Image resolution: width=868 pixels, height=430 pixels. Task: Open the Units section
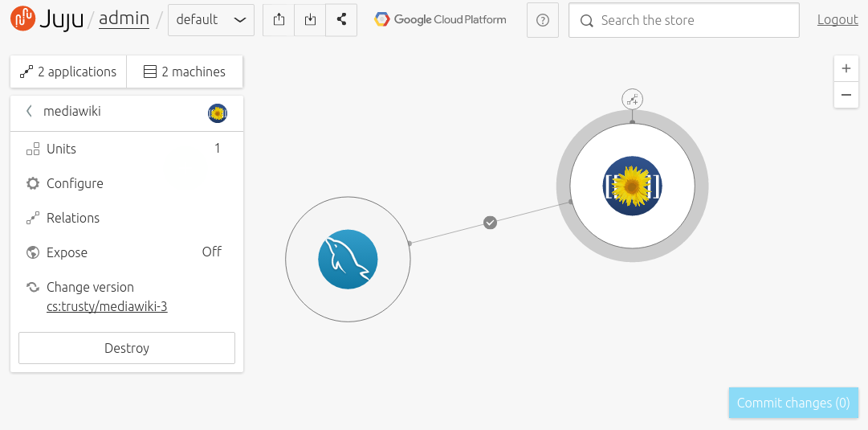coord(127,149)
